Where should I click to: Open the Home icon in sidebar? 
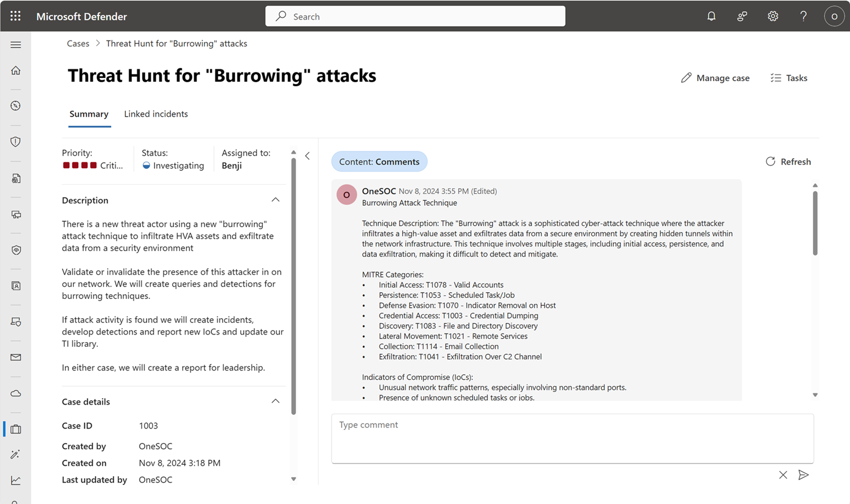click(16, 71)
